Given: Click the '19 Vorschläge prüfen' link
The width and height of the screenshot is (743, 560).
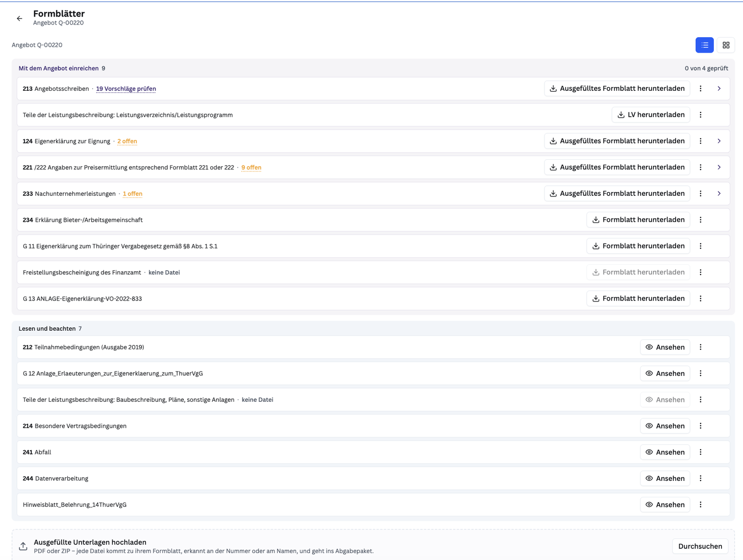Looking at the screenshot, I should pos(126,89).
